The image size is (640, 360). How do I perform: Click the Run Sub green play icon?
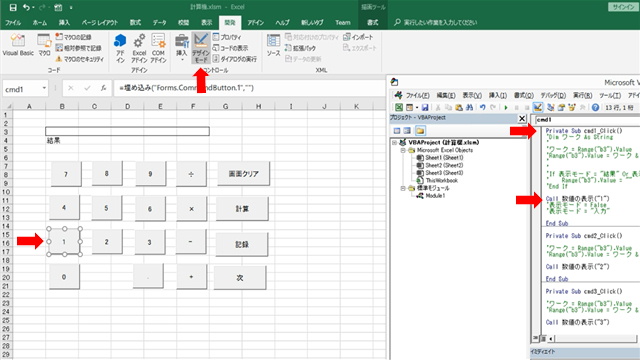click(506, 107)
